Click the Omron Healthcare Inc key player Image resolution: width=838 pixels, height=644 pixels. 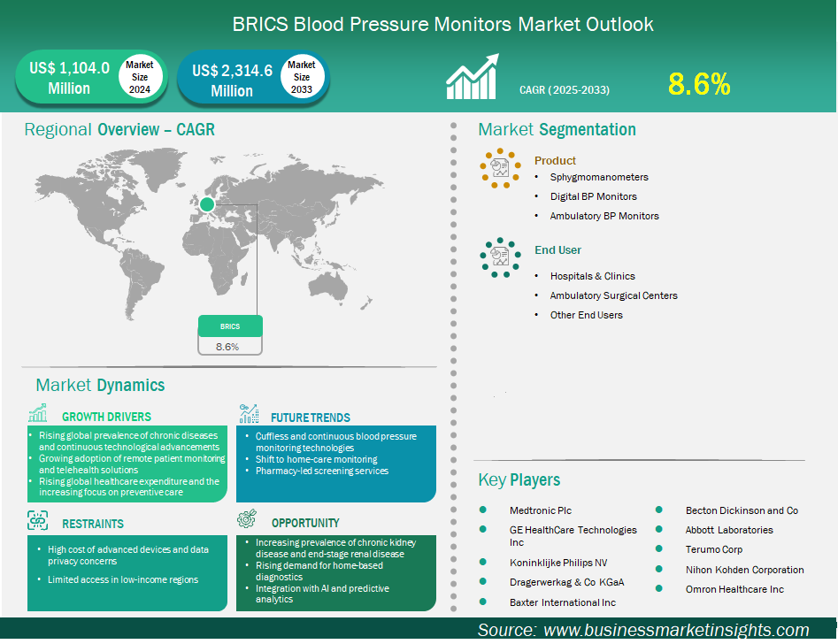tap(734, 589)
